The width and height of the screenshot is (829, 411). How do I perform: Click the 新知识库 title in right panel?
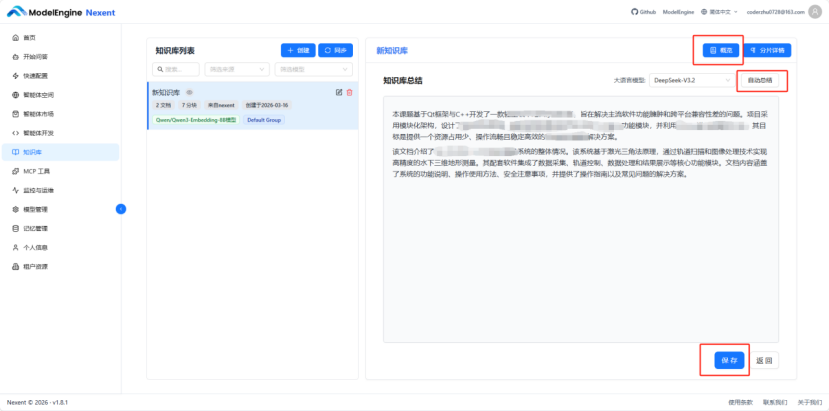[x=392, y=51]
